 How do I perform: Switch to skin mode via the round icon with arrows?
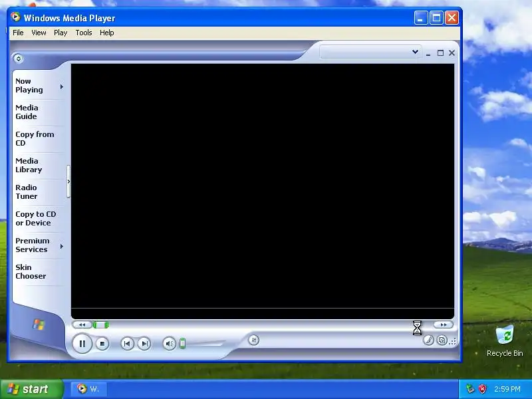point(253,340)
